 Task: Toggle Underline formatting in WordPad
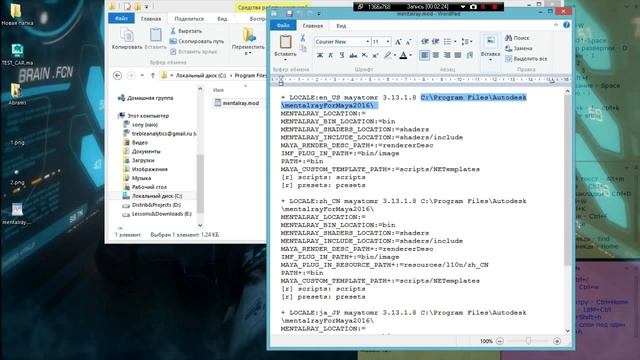(342, 55)
